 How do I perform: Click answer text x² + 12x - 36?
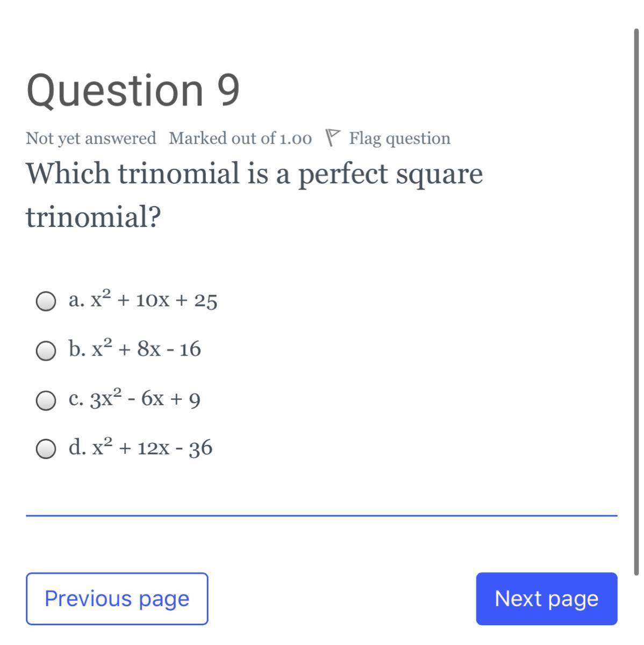tap(153, 448)
